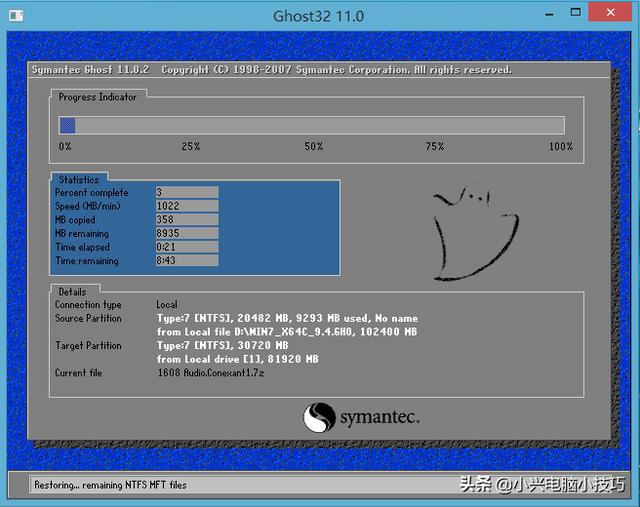Click the 'Statistics' group label
The width and height of the screenshot is (640, 507).
79,180
